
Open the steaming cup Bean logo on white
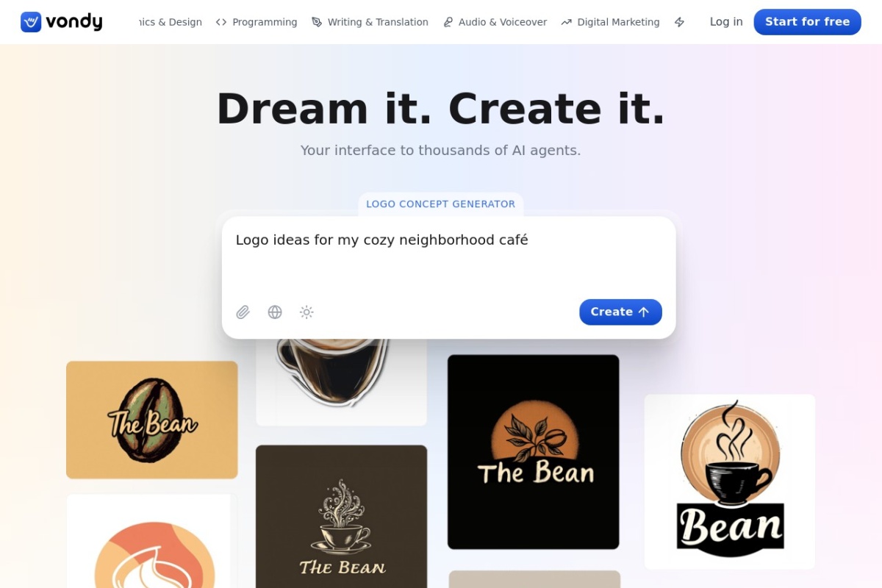pyautogui.click(x=730, y=481)
